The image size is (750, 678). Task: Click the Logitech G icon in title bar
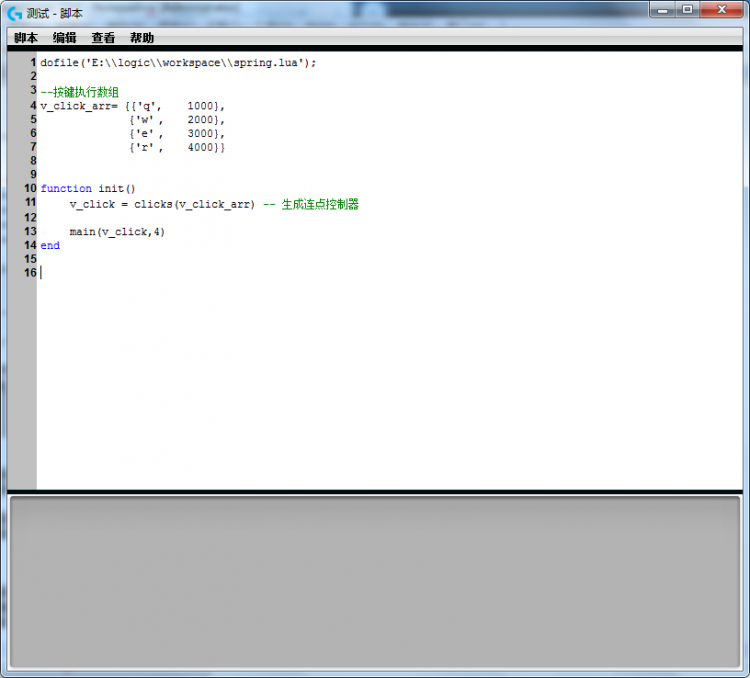pyautogui.click(x=15, y=13)
